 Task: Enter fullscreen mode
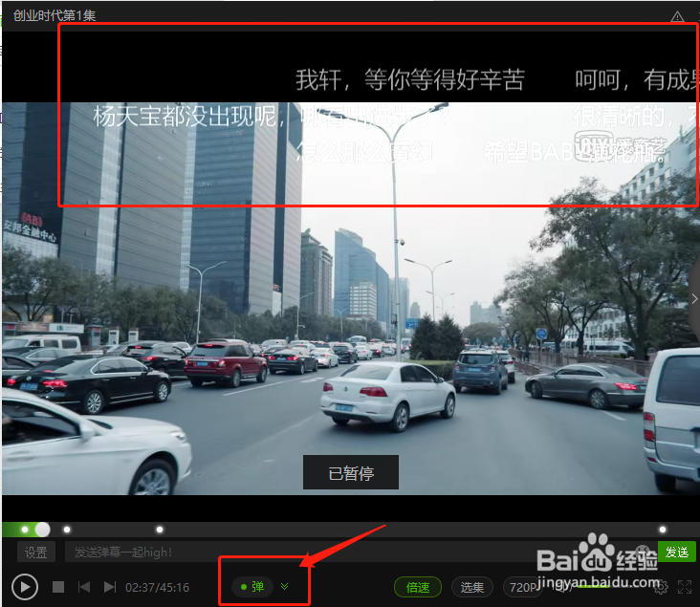pos(685,587)
